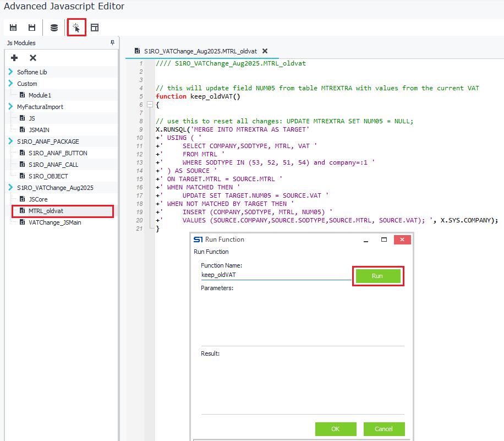Click line number 13 in the gutter
The image size is (504, 441).
click(140, 162)
